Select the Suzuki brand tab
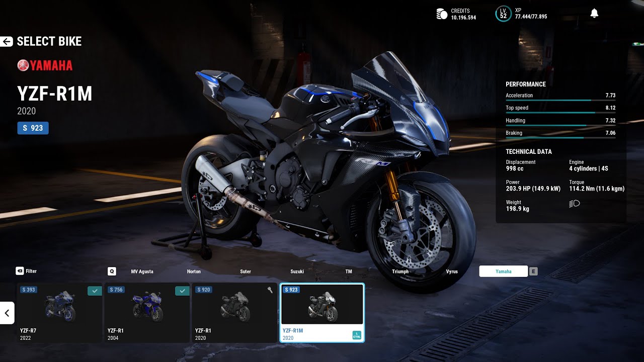Screen dimensions: 644x362 pos(297,271)
